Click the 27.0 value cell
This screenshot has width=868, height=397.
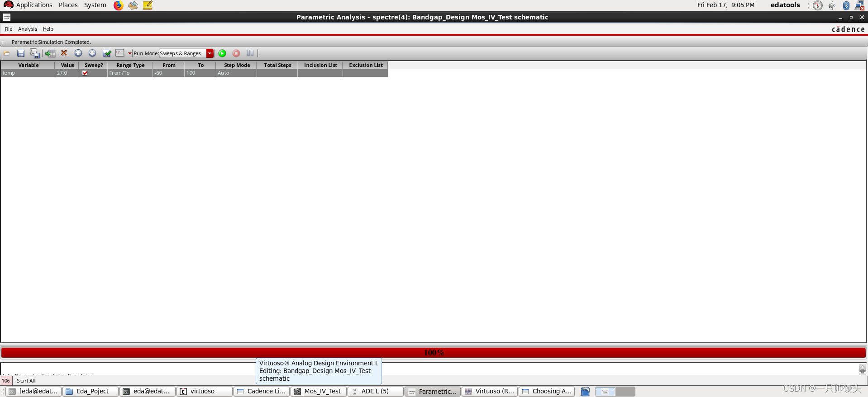(x=67, y=73)
